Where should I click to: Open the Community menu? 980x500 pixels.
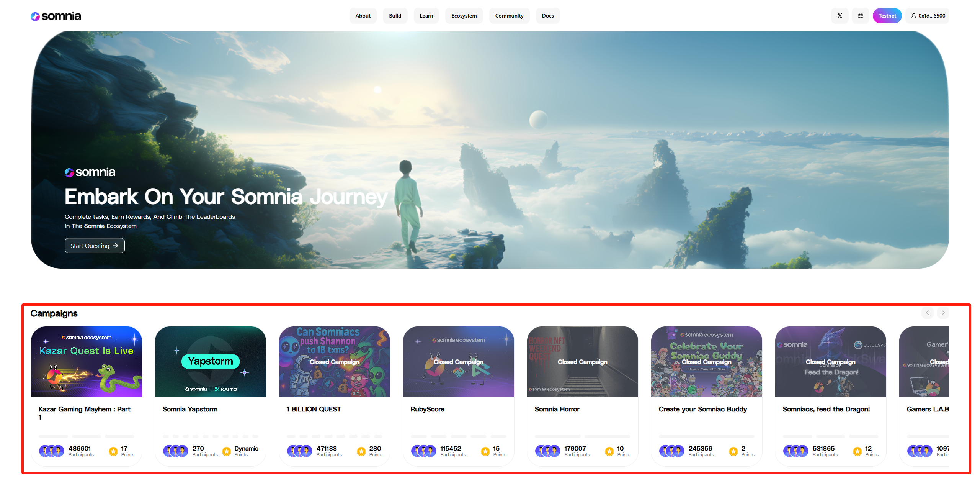click(509, 16)
